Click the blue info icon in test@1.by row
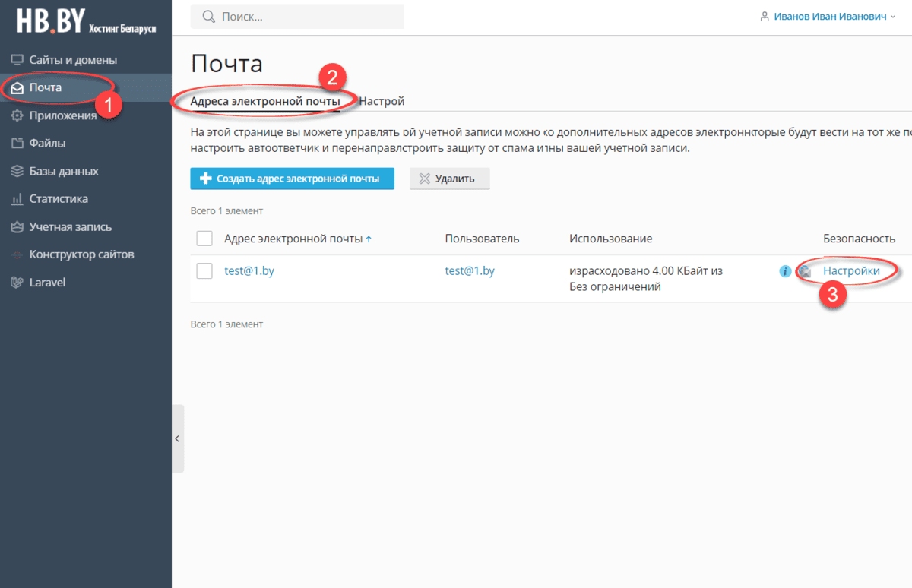The image size is (912, 588). click(x=785, y=271)
